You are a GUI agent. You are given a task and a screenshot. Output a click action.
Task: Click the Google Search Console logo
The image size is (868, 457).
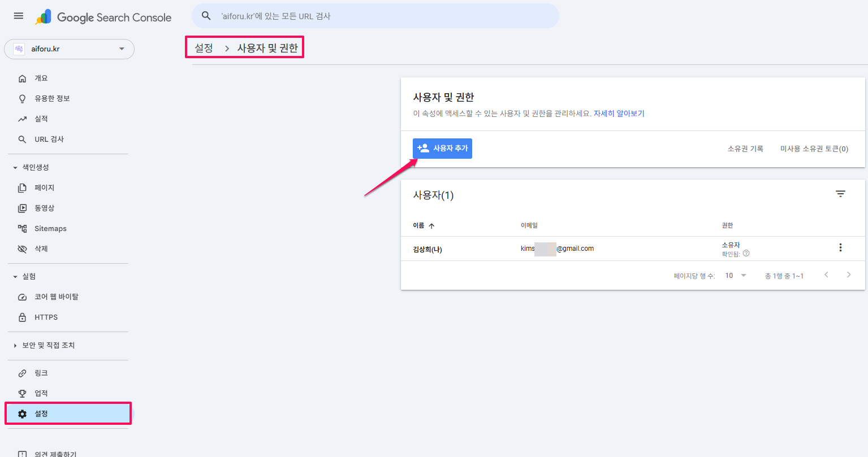103,17
